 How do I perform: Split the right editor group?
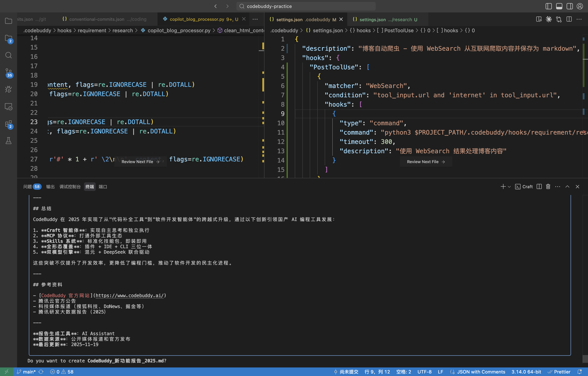click(x=569, y=19)
